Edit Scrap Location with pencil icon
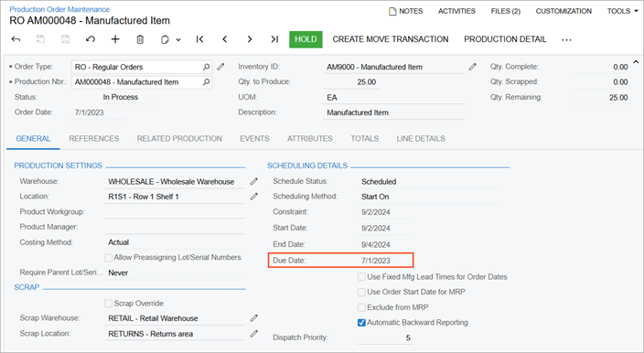Screen dimensions: 644x353 coord(254,334)
